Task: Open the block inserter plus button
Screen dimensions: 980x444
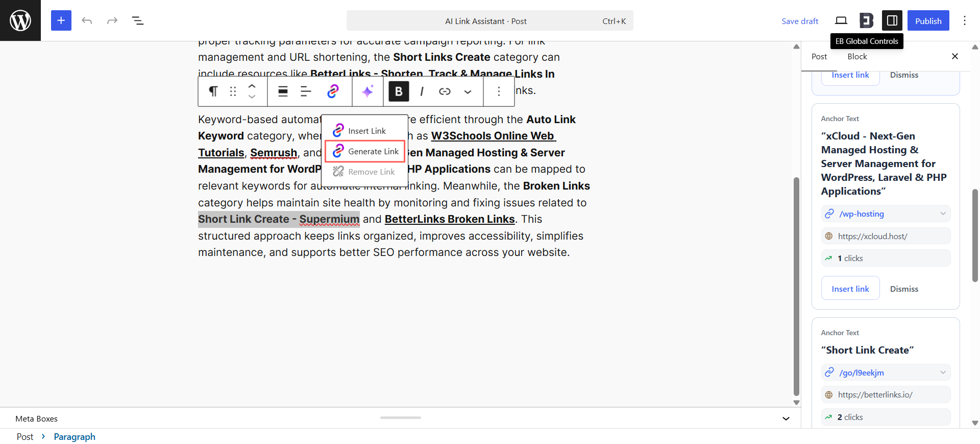Action: (61, 20)
